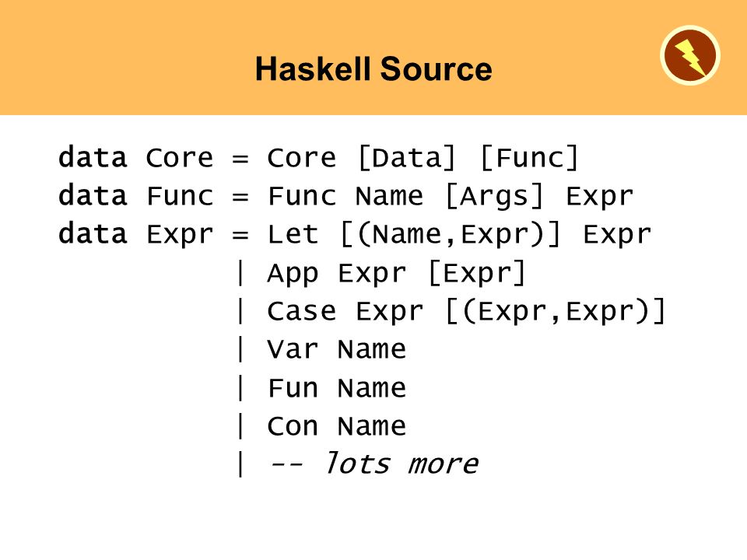Click the '[Expr]' argument of App

tap(476, 273)
